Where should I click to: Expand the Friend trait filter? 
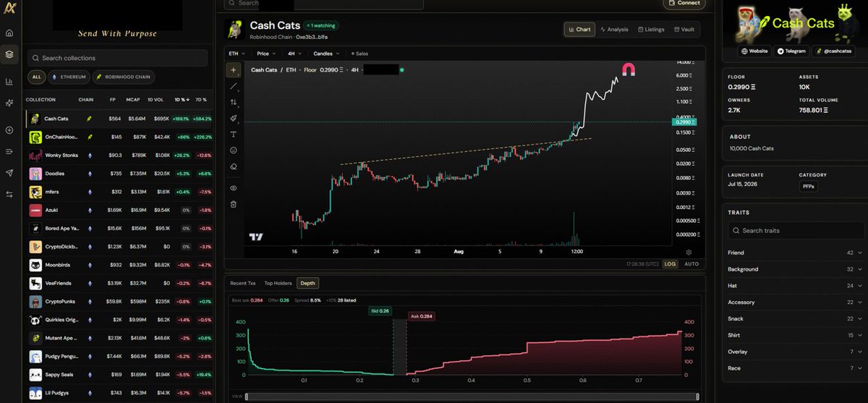pyautogui.click(x=795, y=253)
